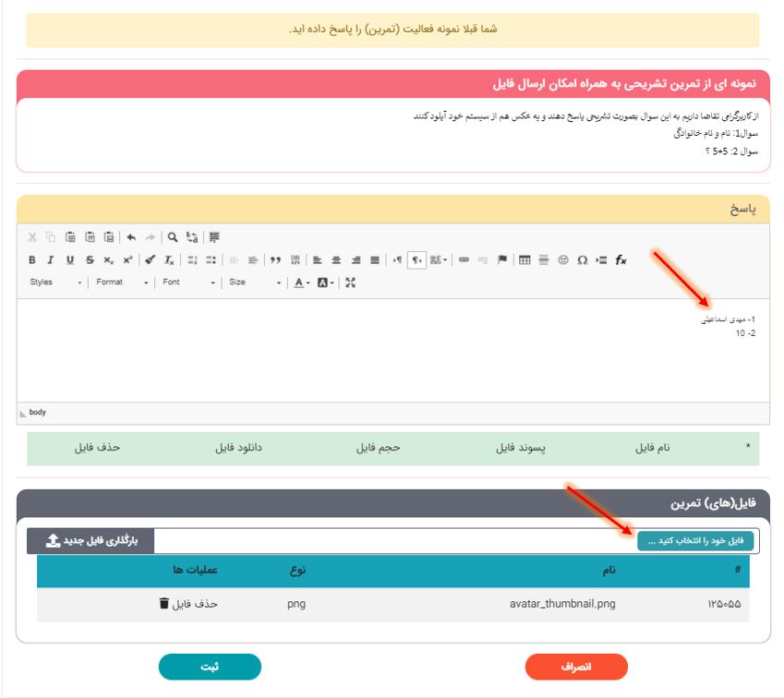
Task: Click the png type cell
Action: click(x=296, y=604)
